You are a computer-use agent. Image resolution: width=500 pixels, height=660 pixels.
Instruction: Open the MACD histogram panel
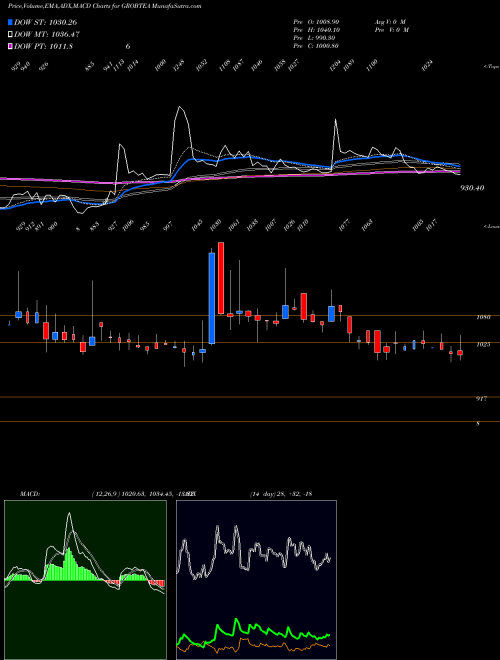(x=85, y=580)
